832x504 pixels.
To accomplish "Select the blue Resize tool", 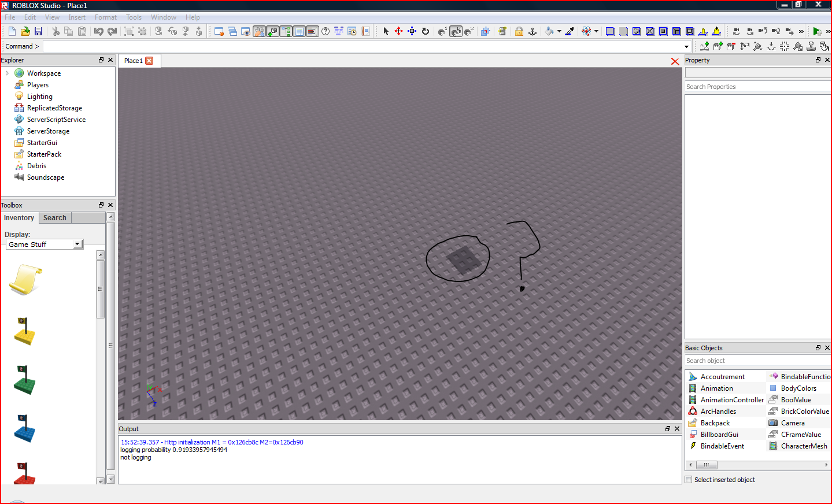I will (x=412, y=31).
